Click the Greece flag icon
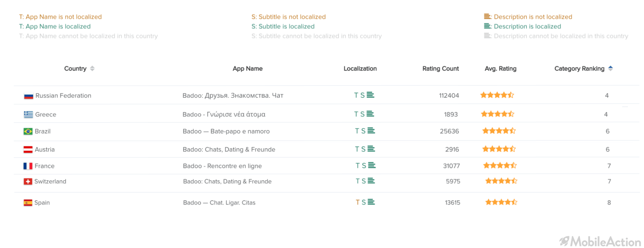Screen dimensions: 644x248 pyautogui.click(x=28, y=115)
